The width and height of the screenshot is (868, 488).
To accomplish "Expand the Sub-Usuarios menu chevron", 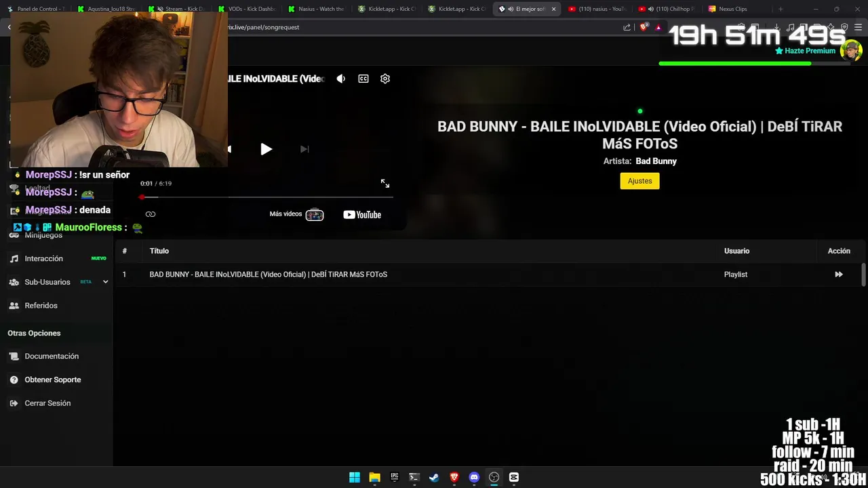I will click(x=105, y=282).
